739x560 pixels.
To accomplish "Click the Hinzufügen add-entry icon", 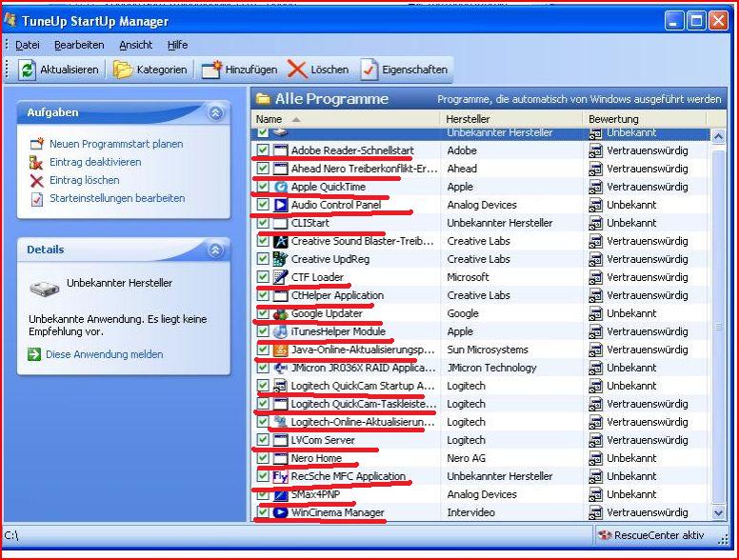I will tap(211, 70).
